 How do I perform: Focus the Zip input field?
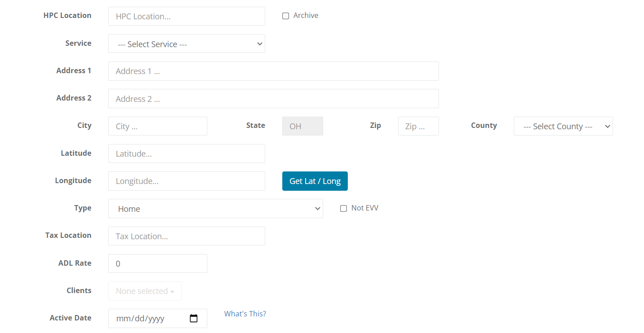pyautogui.click(x=418, y=127)
